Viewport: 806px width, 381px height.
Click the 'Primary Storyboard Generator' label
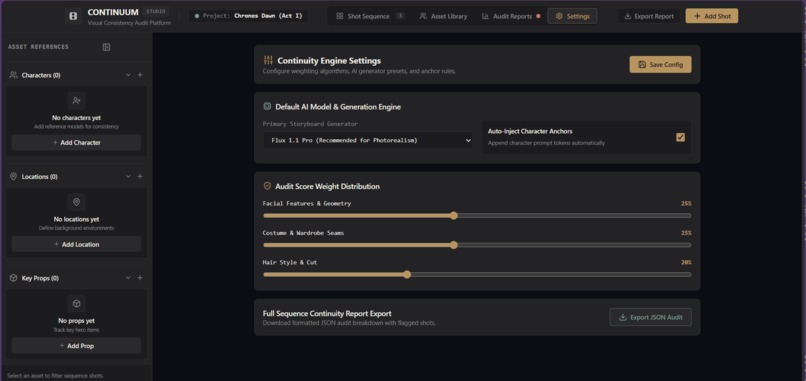click(310, 124)
